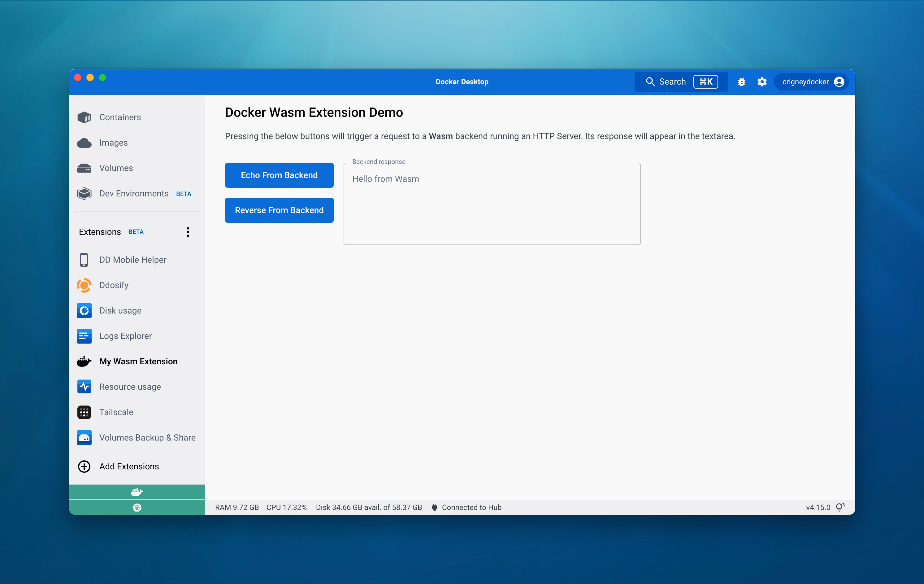This screenshot has height=584, width=924.
Task: Expand the Add Extensions option
Action: 129,466
